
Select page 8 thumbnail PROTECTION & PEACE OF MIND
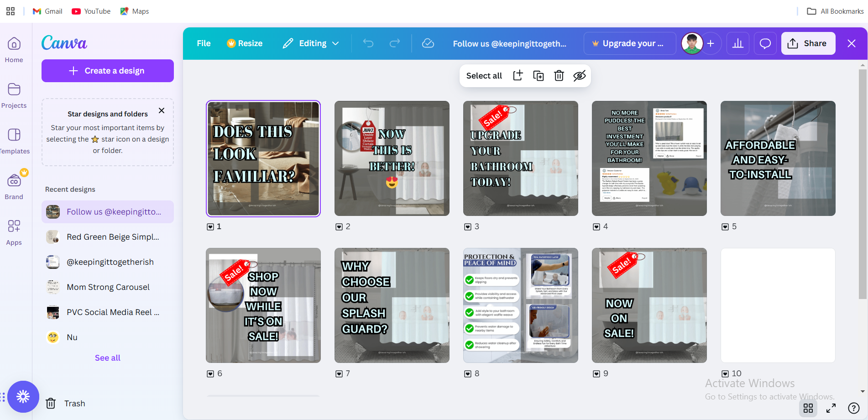[521, 305]
